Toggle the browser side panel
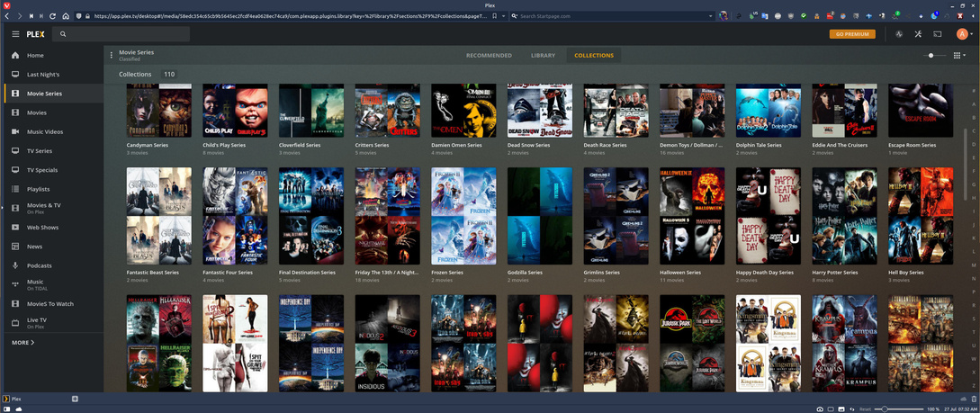The height and width of the screenshot is (413, 980). tap(6, 409)
